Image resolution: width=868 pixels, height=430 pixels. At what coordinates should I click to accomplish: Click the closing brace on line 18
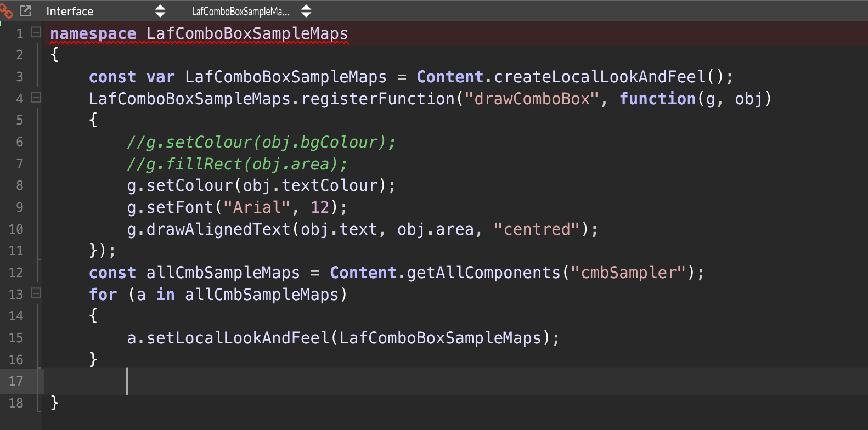click(x=54, y=403)
